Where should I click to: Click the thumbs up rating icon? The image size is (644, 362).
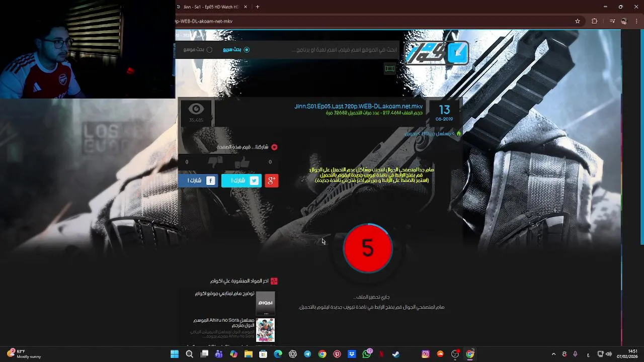point(242,162)
